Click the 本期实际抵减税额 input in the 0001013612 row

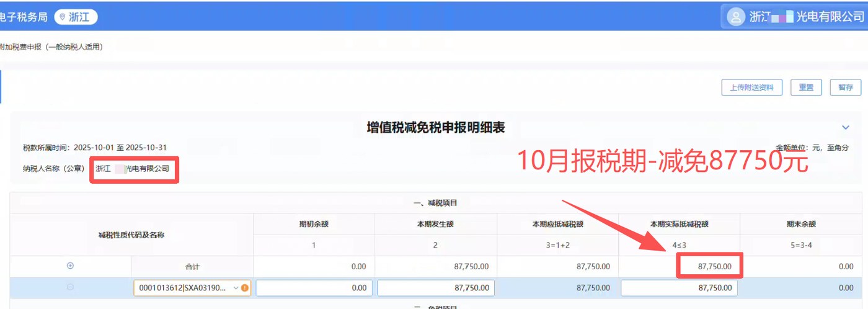[679, 288]
